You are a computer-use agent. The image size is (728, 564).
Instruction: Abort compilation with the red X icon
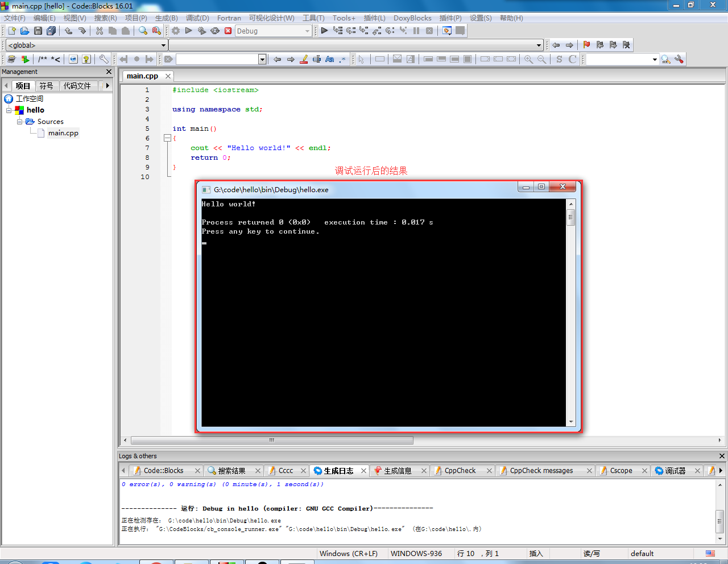227,31
